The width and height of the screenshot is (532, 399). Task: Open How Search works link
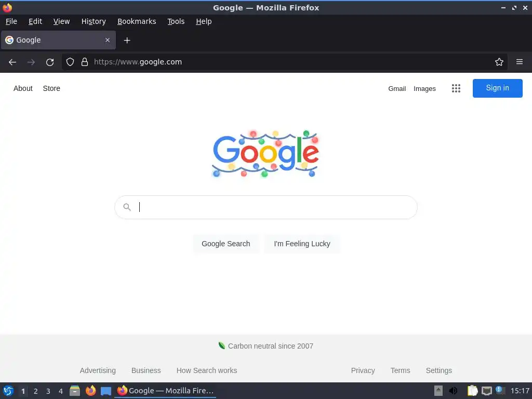[x=207, y=370]
